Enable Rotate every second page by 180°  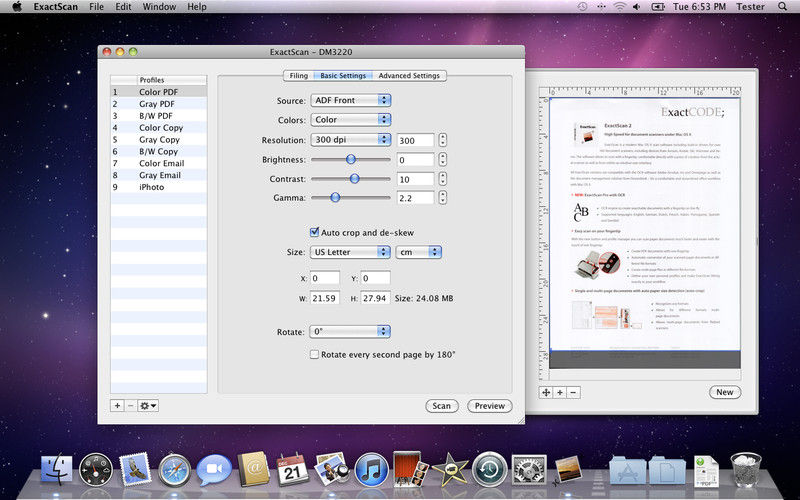coord(315,354)
